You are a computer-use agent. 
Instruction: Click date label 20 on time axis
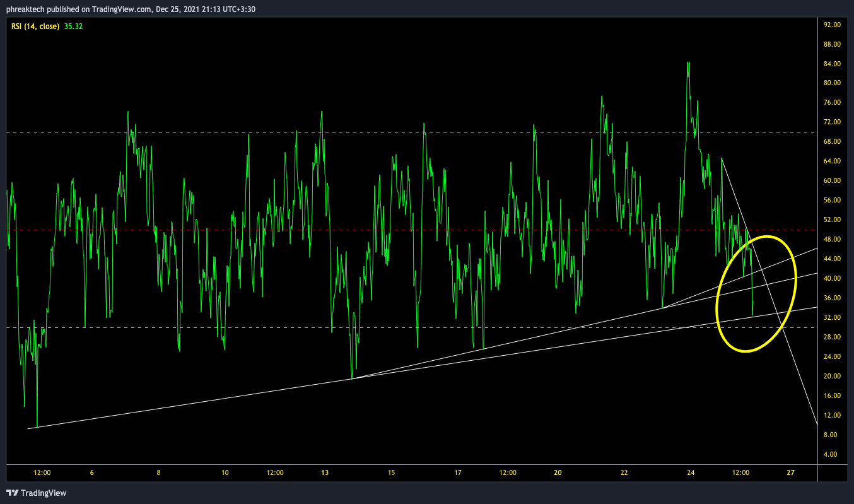(558, 472)
